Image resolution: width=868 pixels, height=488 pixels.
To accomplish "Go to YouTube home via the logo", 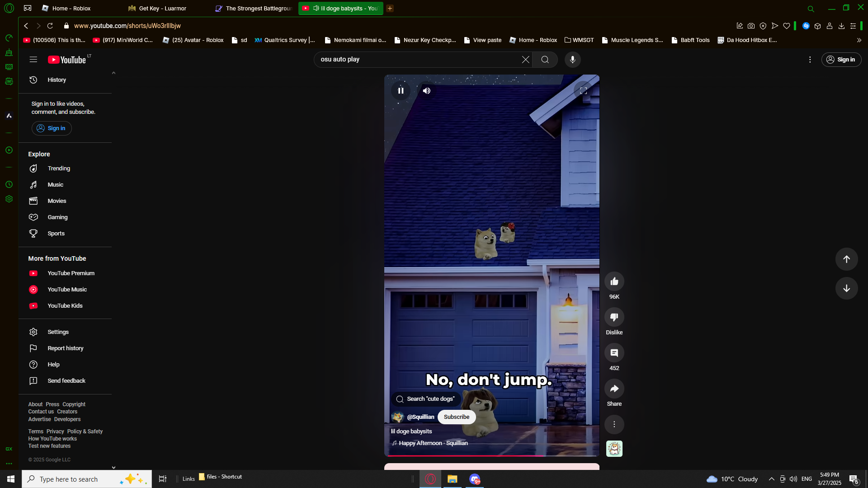I will (67, 60).
